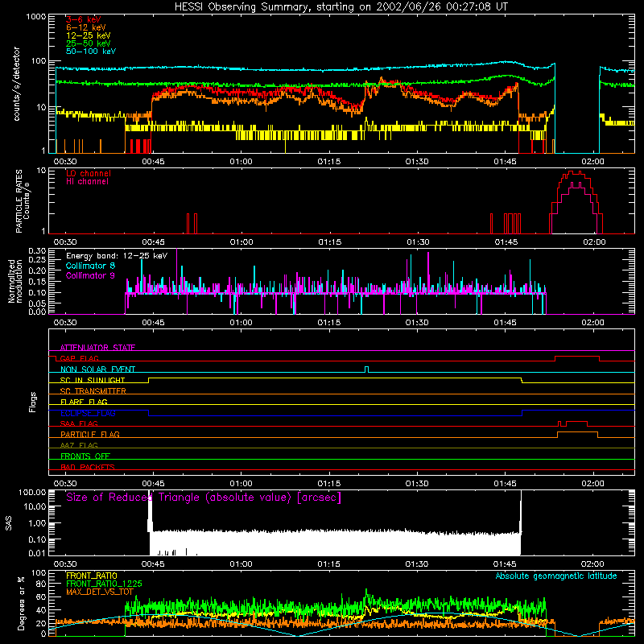
Task: Click the Energy band: 12-25 keV label
Action: (117, 256)
